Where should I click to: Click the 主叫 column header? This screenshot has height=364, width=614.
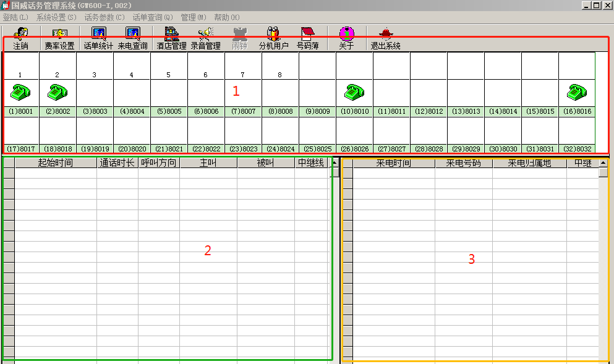click(x=208, y=163)
